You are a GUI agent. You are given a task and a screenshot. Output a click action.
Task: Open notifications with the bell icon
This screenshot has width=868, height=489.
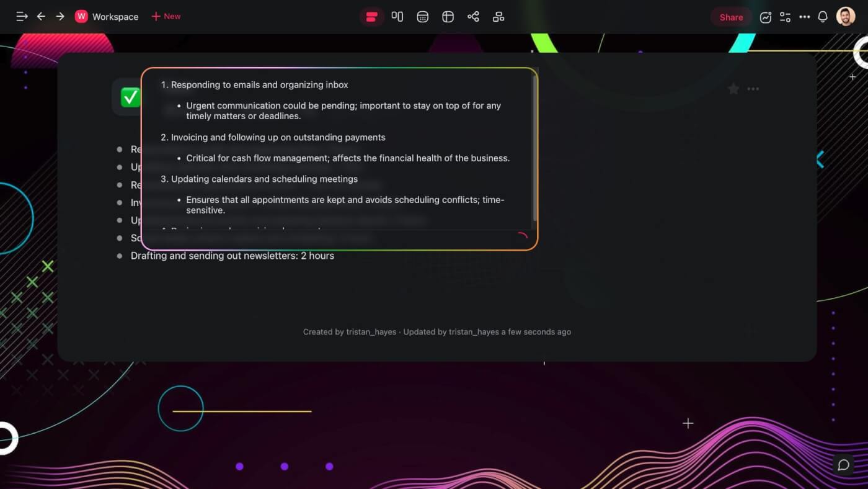[x=823, y=17]
